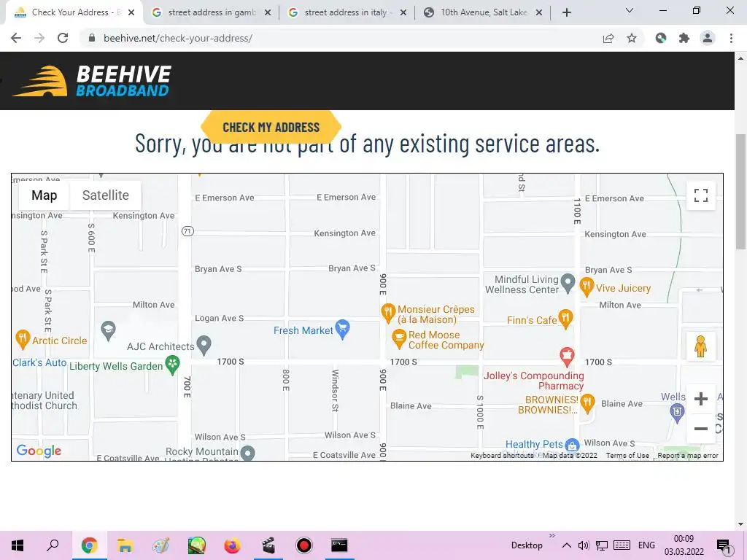
Task: Click the Street View pegman icon
Action: click(x=700, y=346)
